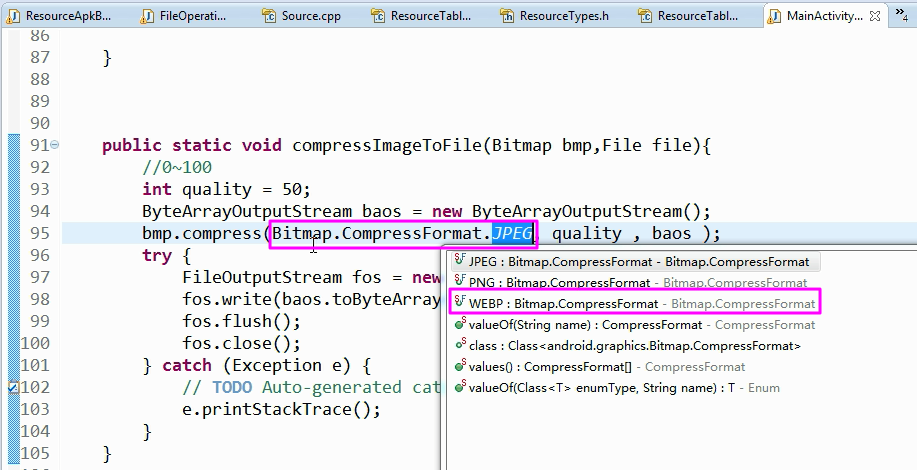This screenshot has height=470, width=917.
Task: Click the 'try {' line 96
Action: [x=166, y=256]
